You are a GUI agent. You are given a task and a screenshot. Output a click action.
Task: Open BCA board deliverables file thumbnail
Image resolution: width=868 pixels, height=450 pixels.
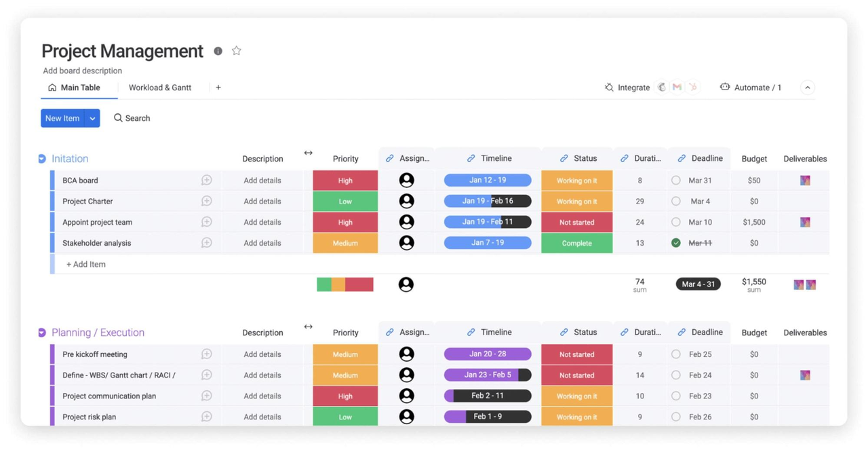pyautogui.click(x=805, y=181)
